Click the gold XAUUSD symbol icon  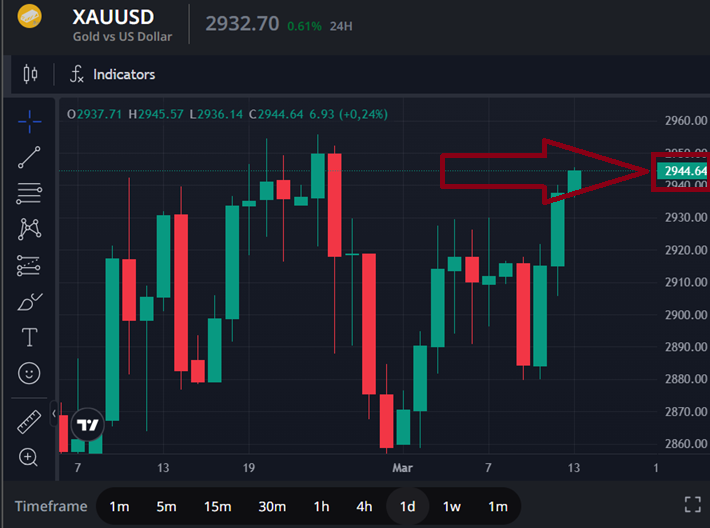[29, 16]
